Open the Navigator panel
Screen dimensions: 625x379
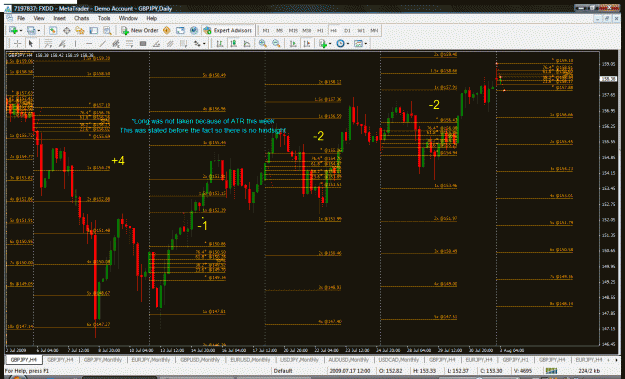(x=80, y=30)
